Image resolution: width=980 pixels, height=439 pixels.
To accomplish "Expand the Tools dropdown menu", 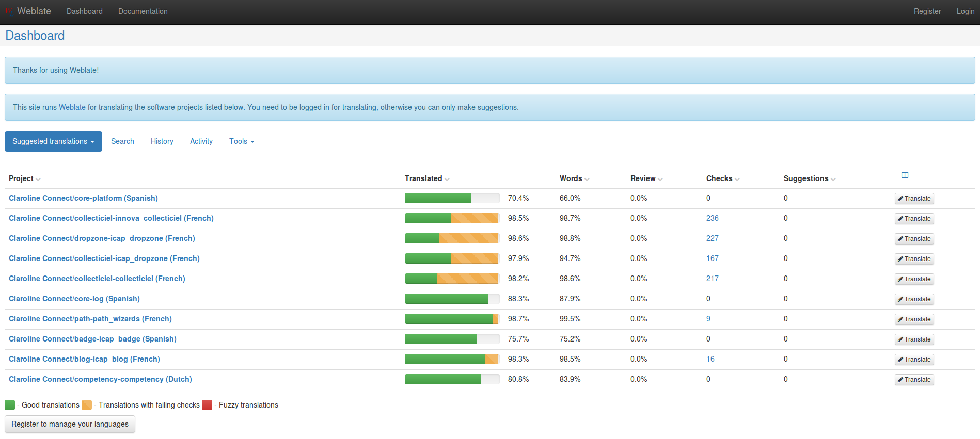I will point(242,141).
